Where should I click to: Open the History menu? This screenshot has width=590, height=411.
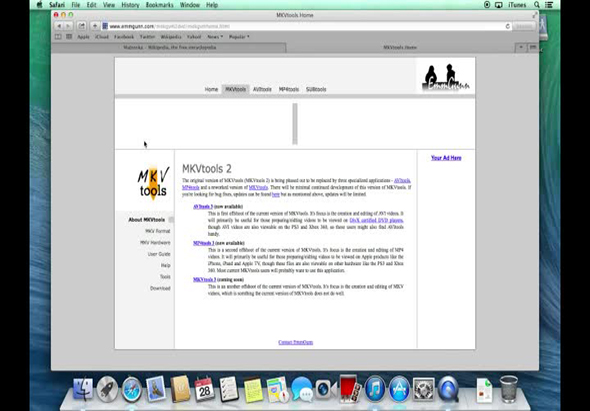tap(130, 5)
